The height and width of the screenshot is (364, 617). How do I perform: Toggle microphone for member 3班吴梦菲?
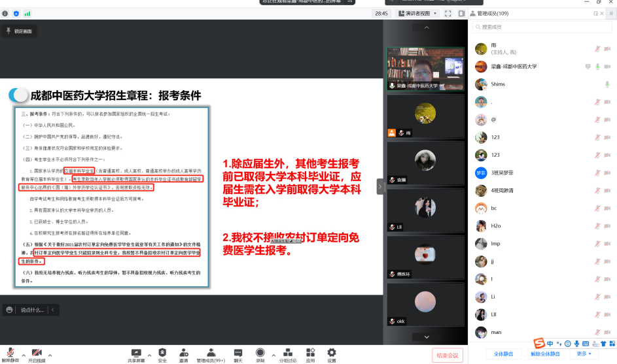click(x=597, y=173)
